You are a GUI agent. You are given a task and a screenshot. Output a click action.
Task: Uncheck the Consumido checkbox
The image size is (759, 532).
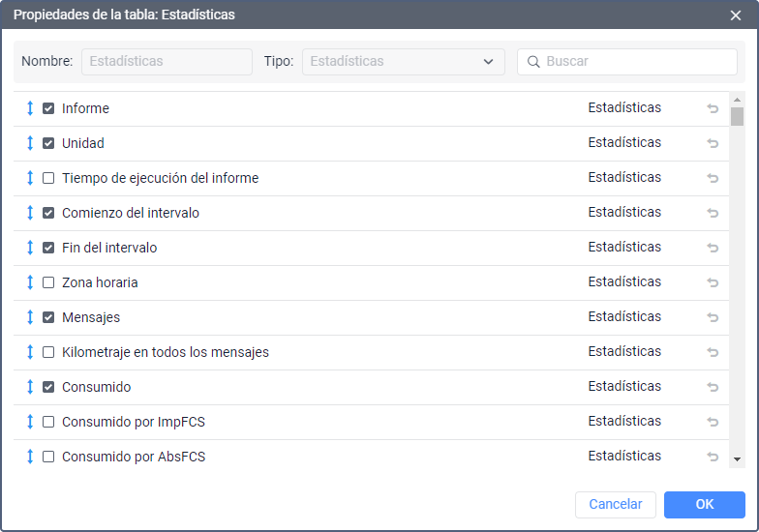[x=48, y=387]
